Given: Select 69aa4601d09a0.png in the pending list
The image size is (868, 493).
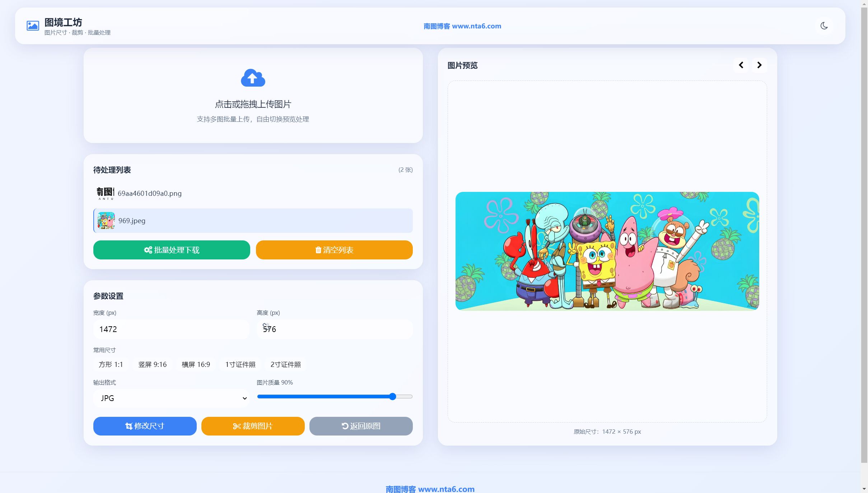Looking at the screenshot, I should click(253, 193).
